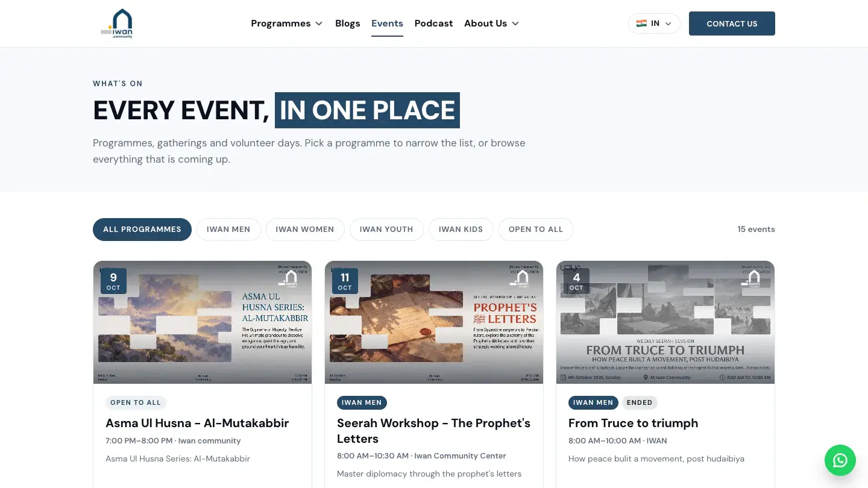Open Asma Ul Husna - Al-Mutakabbir title
The height and width of the screenshot is (488, 868).
pyautogui.click(x=197, y=423)
